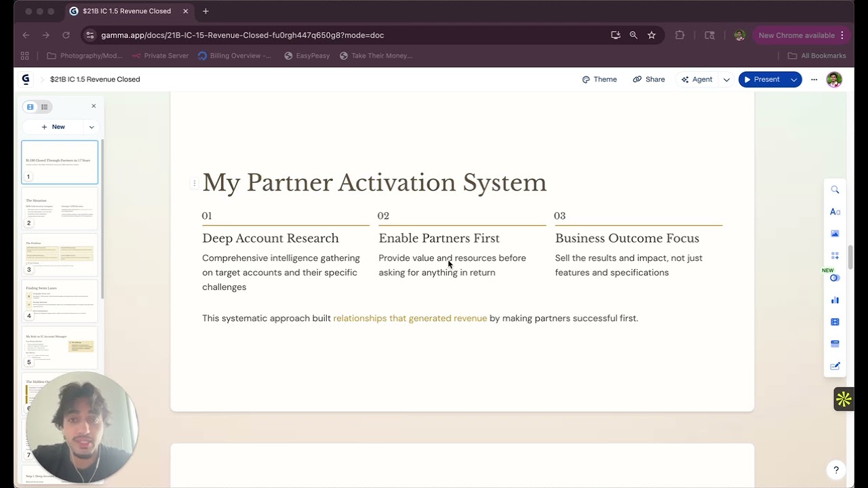868x488 pixels.
Task: Close the slide thumbnails panel
Action: 94,106
